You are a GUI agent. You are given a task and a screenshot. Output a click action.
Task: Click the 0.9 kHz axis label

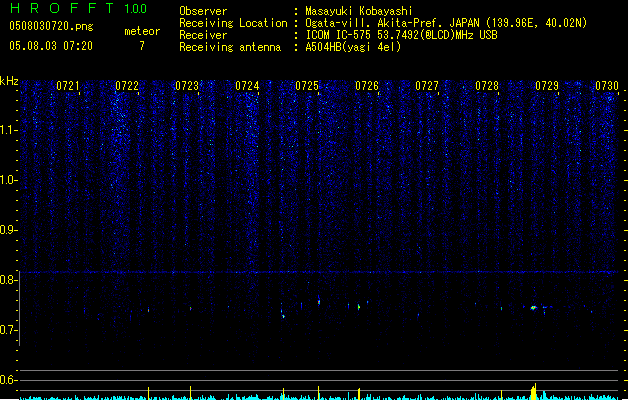[8, 230]
